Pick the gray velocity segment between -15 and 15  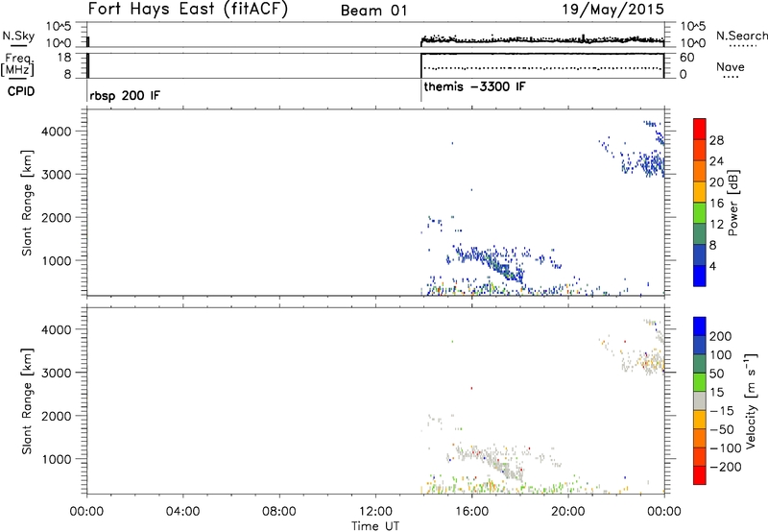700,400
